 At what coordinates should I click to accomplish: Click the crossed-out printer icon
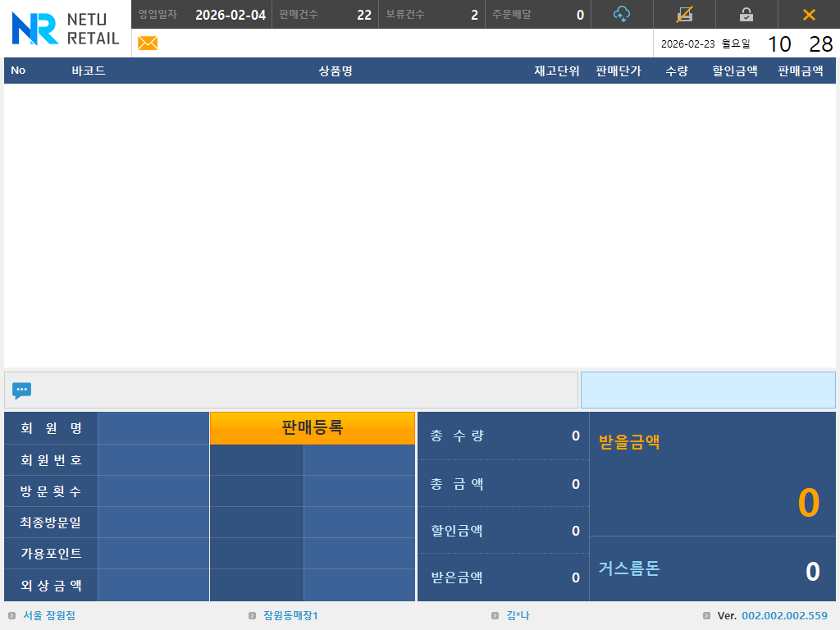tap(684, 15)
